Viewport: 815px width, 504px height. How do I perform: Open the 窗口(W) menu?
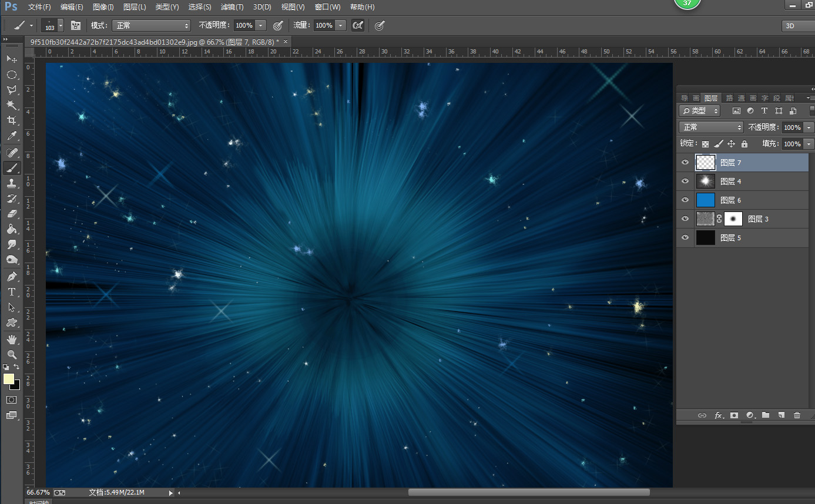tap(327, 7)
